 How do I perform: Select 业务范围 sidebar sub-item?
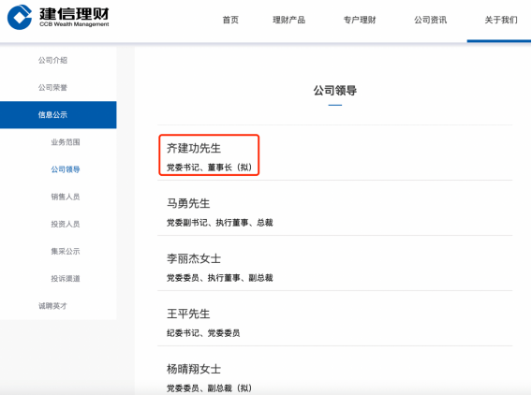(66, 142)
